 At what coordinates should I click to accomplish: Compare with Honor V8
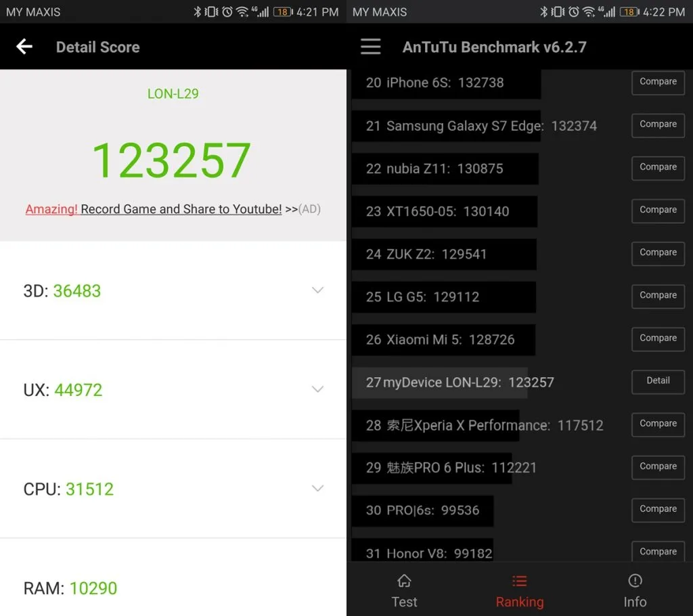[658, 552]
